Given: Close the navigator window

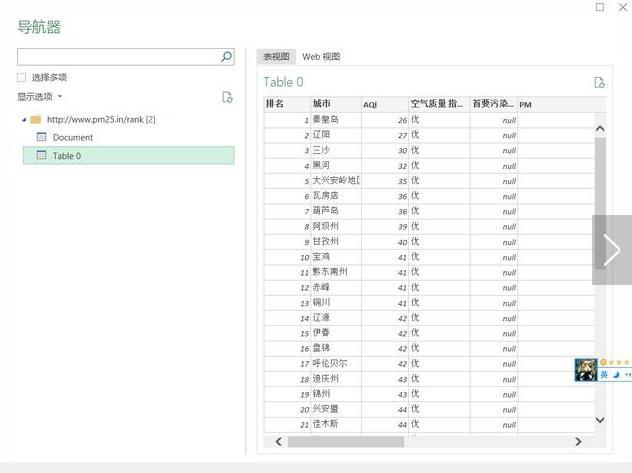Looking at the screenshot, I should [x=623, y=7].
